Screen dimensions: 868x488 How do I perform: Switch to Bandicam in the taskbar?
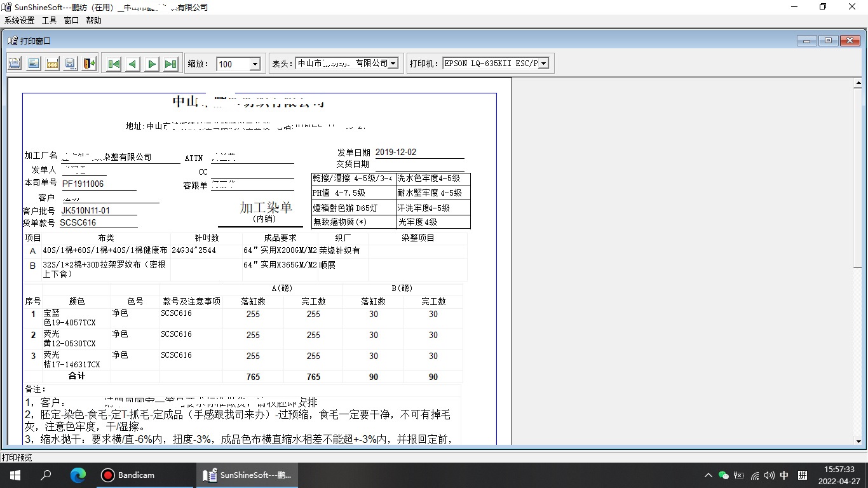(x=144, y=475)
